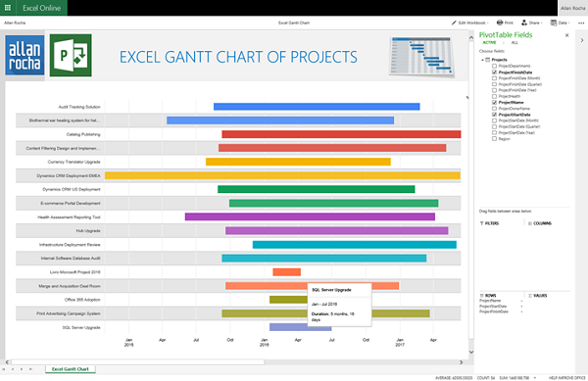Go to next sheet navigation arrow
The height and width of the screenshot is (381, 588).
[22, 369]
